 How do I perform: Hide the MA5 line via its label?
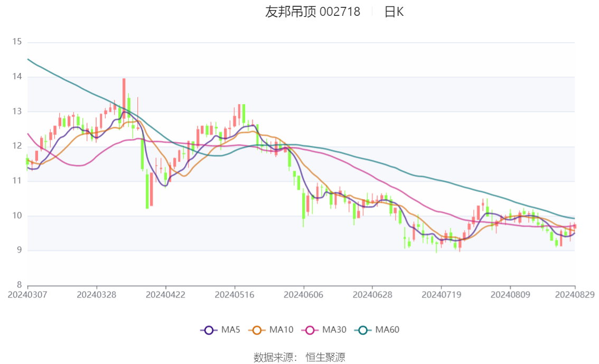pyautogui.click(x=231, y=330)
